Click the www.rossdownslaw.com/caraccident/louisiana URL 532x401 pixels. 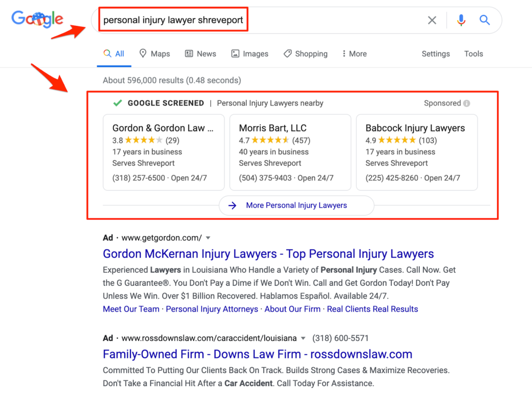tap(209, 338)
